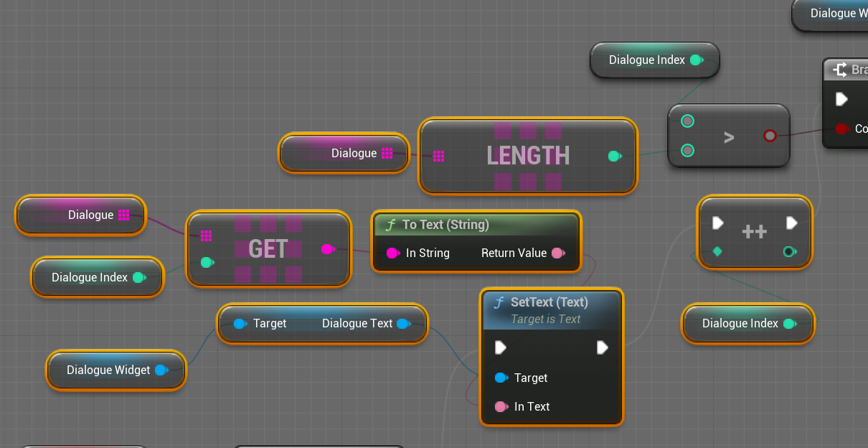Click pin of Dialogue Index below increment node
868x448 pixels.
click(790, 324)
